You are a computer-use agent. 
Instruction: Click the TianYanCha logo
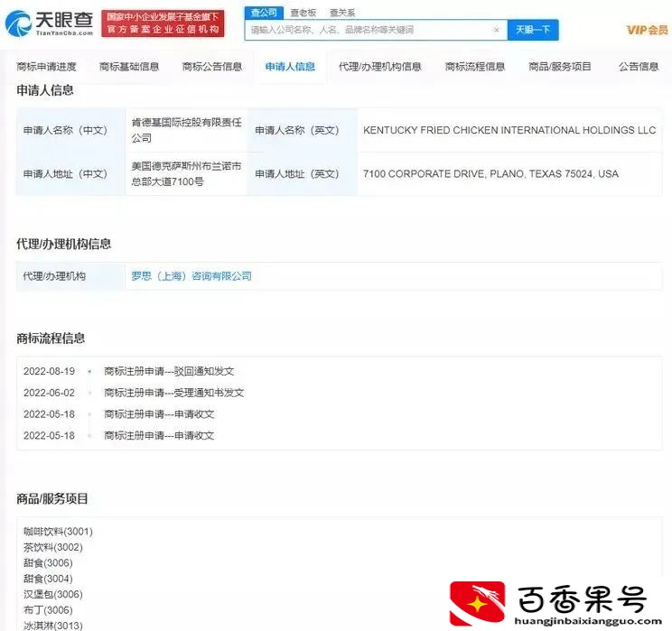click(x=49, y=23)
